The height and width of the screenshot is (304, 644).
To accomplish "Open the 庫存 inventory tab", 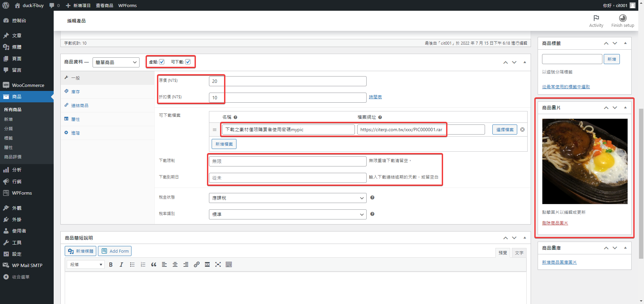I will (x=75, y=92).
